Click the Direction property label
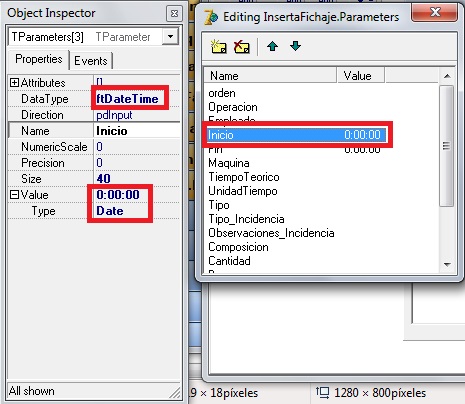The height and width of the screenshot is (404, 465). 42,115
